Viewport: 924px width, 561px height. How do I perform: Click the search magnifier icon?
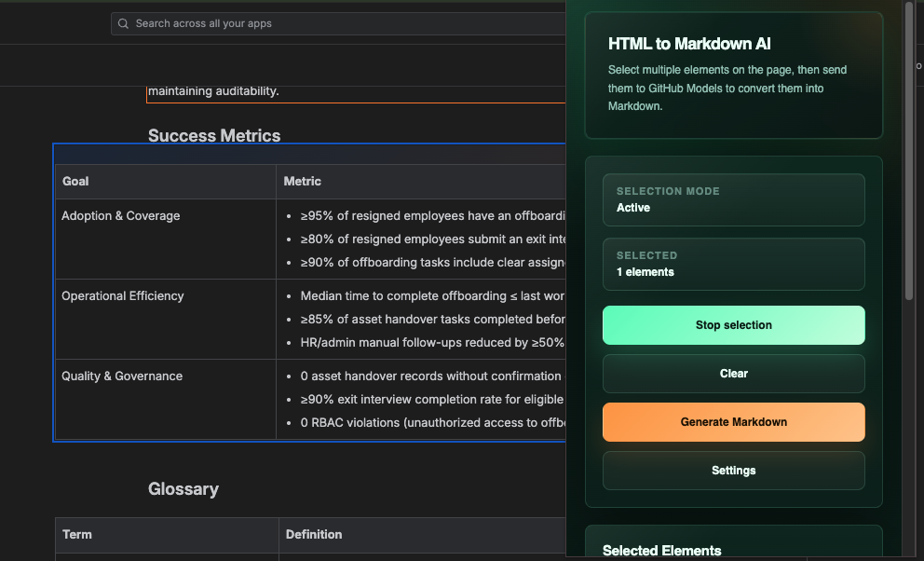click(123, 23)
